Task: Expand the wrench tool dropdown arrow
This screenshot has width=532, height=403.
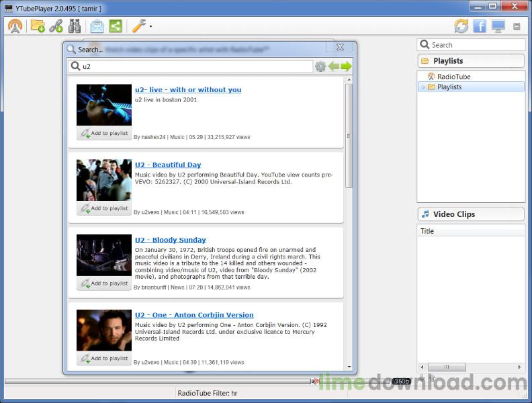Action: pyautogui.click(x=150, y=26)
